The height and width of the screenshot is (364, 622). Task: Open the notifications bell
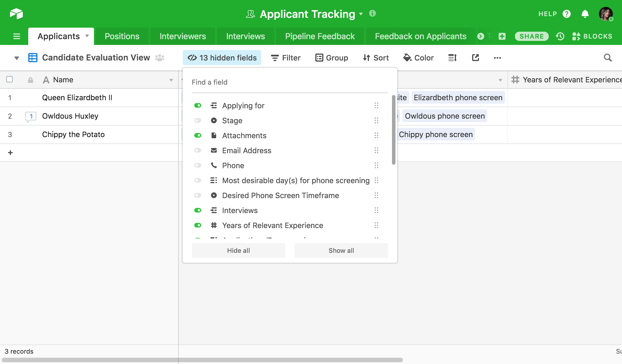click(585, 14)
